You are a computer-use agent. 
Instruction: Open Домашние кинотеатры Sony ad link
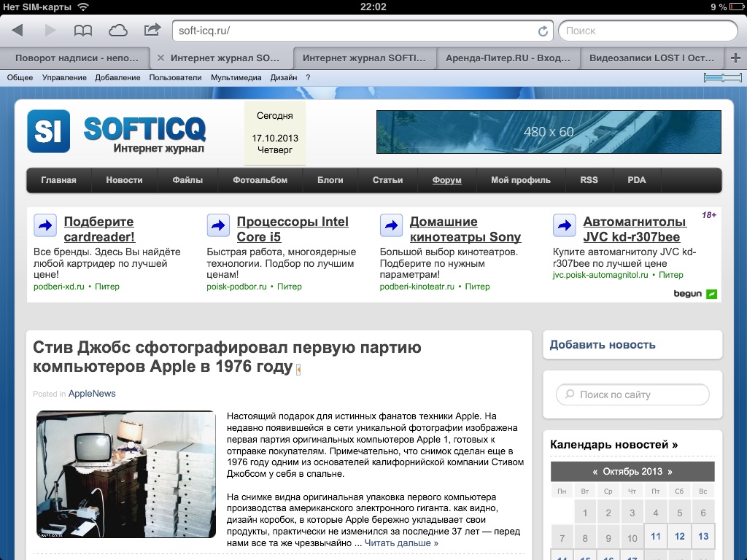tap(465, 229)
